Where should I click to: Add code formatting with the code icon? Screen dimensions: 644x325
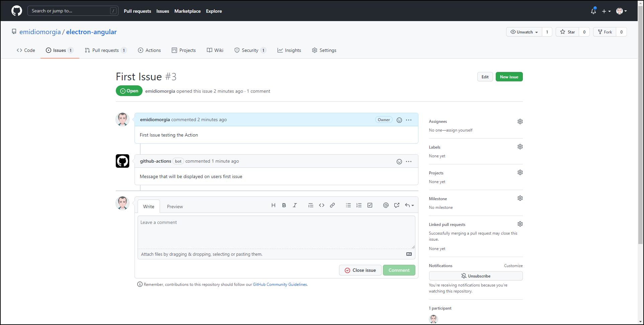point(321,206)
